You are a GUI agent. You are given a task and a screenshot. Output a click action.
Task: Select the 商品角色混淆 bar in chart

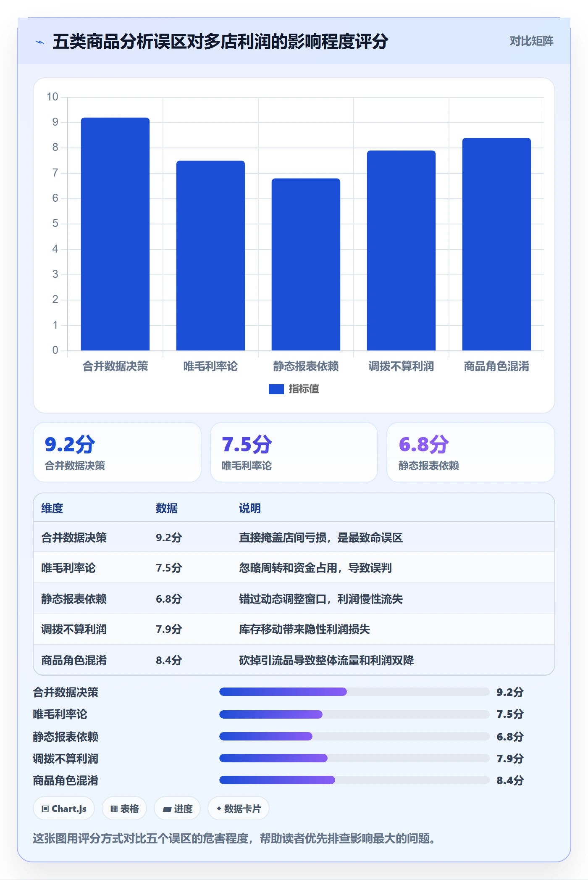coord(496,244)
